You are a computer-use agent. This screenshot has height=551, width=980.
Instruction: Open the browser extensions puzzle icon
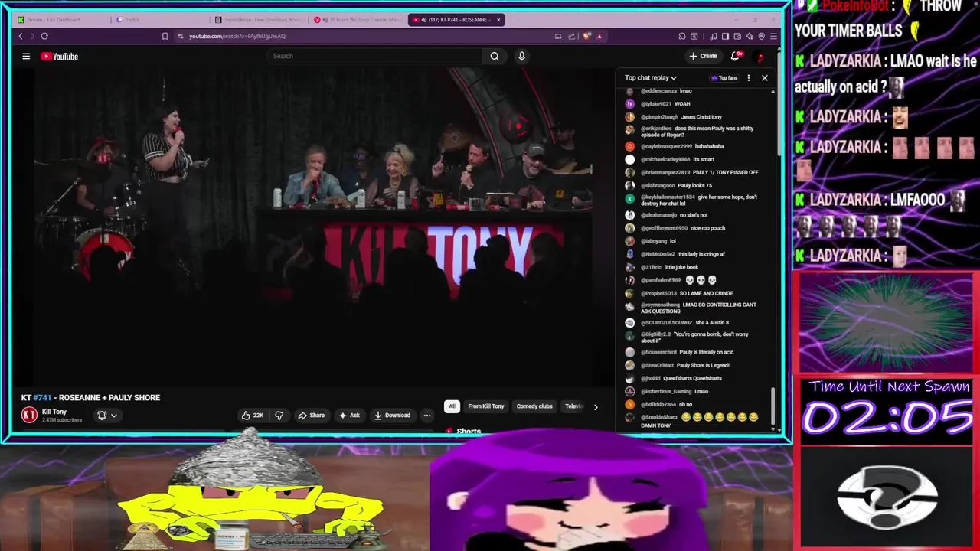click(682, 36)
